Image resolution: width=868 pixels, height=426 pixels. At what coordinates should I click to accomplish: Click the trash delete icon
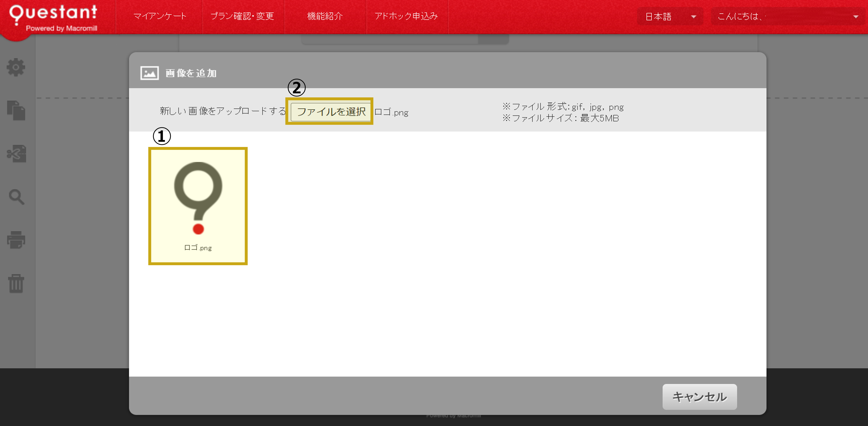tap(16, 284)
